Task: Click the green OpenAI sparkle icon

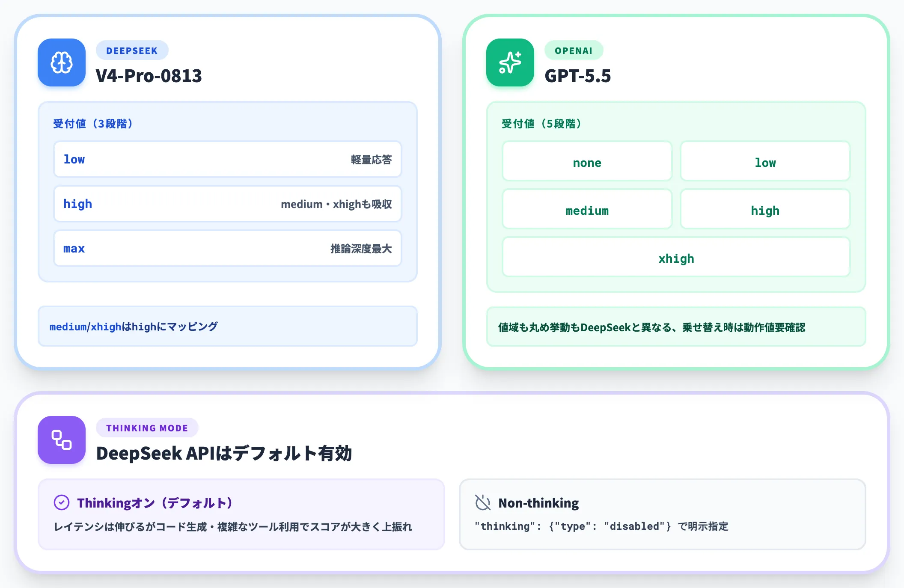Action: click(510, 62)
